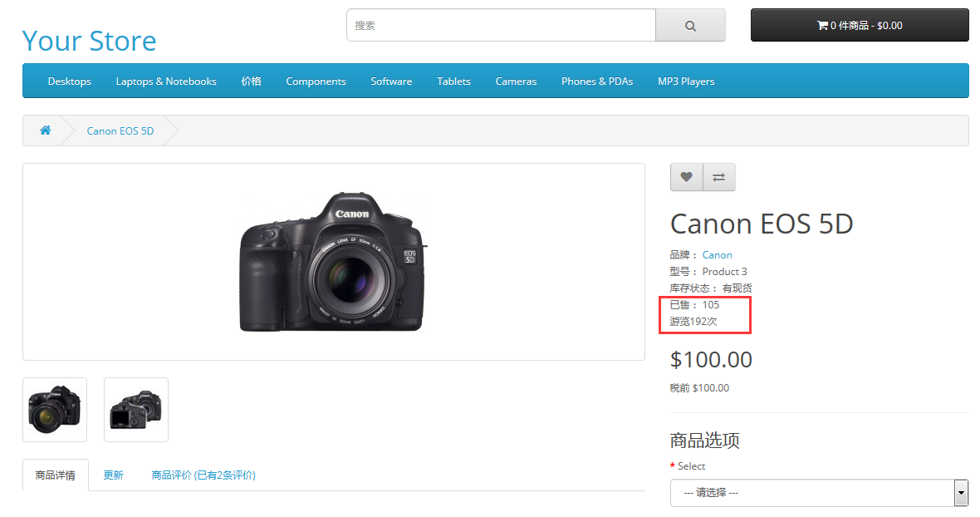The width and height of the screenshot is (980, 517).
Task: Click the 已售: 105 text
Action: (x=694, y=304)
